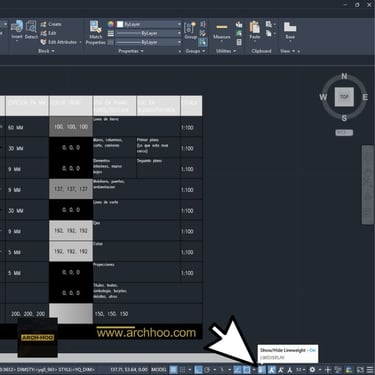Click the Copy Clip icon in the Clipboard panel

[x=269, y=33]
